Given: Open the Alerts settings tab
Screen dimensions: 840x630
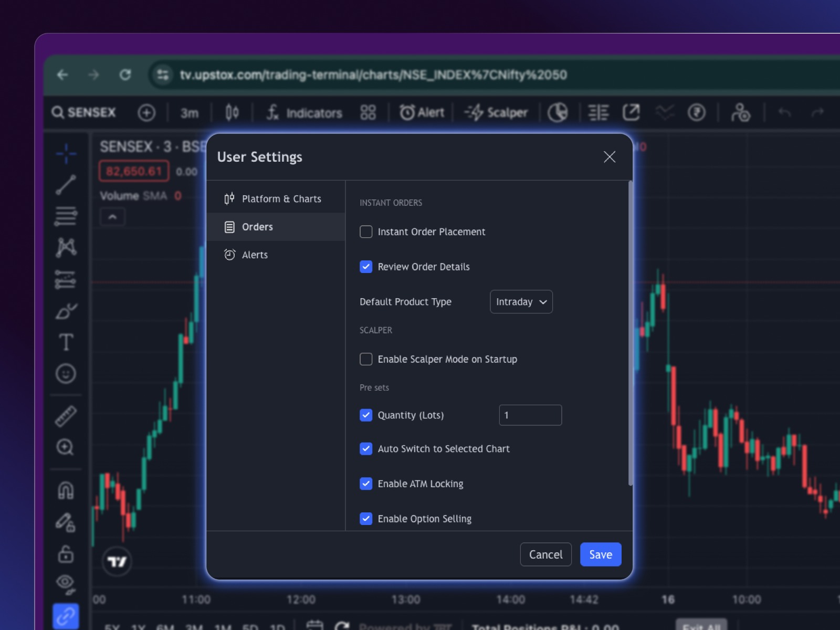Looking at the screenshot, I should (x=255, y=255).
